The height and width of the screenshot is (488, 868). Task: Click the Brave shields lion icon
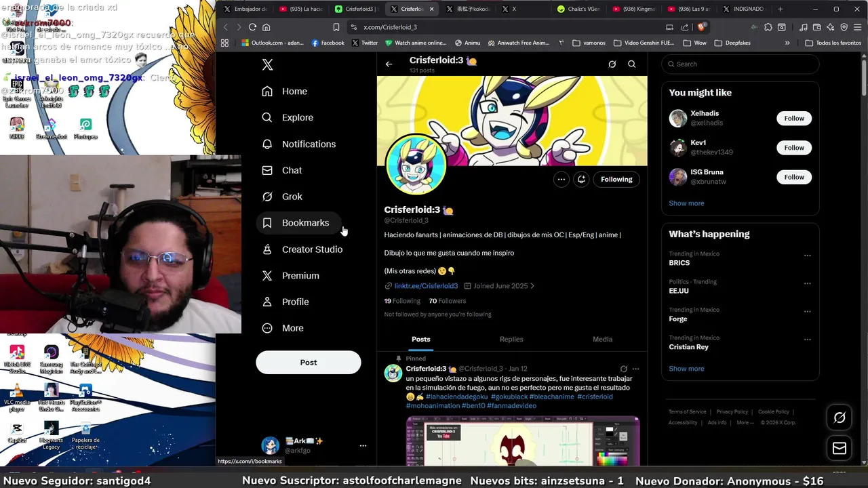click(702, 27)
